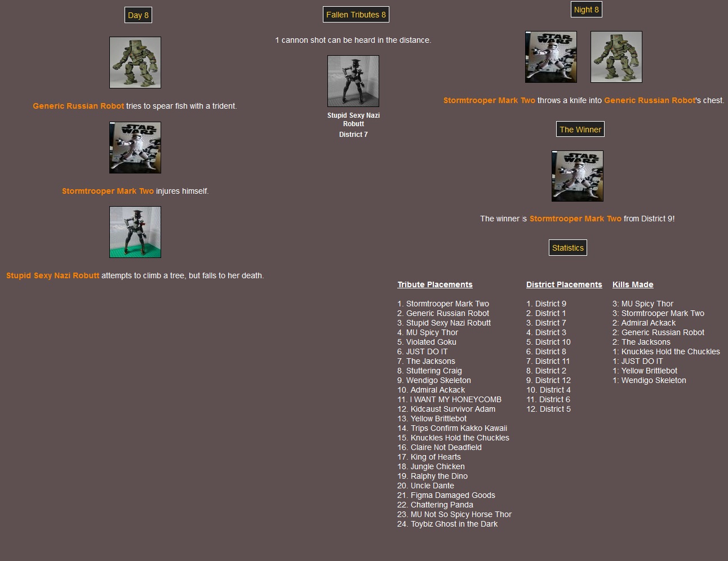The height and width of the screenshot is (561, 728).
Task: Click '3: Stormtrooper Mark Two' in Kills Made
Action: [658, 313]
